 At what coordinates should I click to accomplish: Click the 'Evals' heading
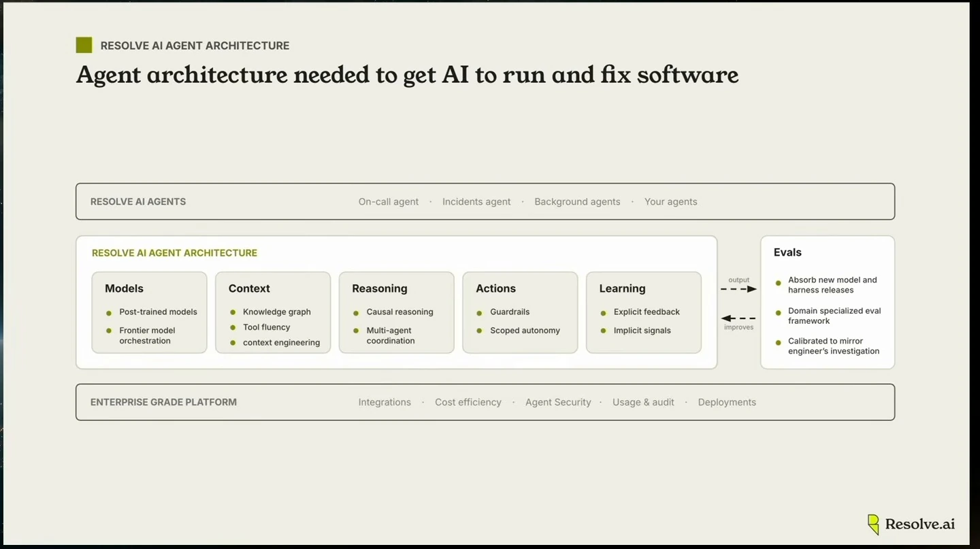coord(787,252)
